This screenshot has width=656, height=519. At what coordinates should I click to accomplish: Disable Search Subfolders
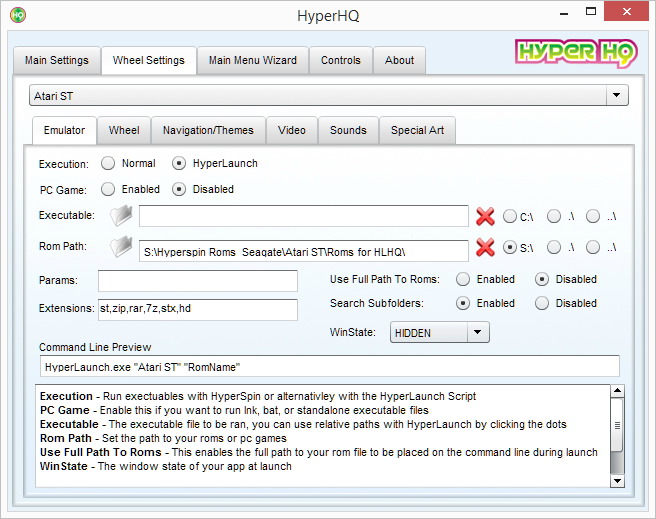click(x=542, y=303)
